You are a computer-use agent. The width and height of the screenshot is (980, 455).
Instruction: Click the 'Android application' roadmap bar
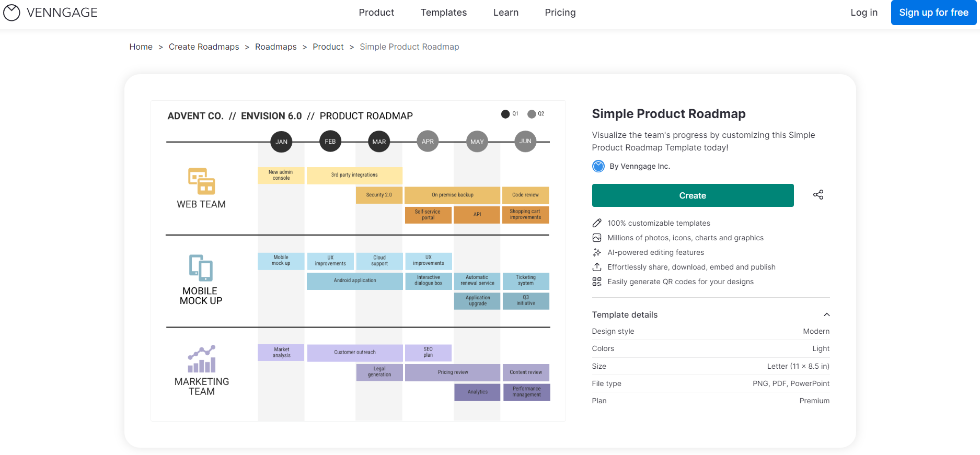[x=355, y=281]
